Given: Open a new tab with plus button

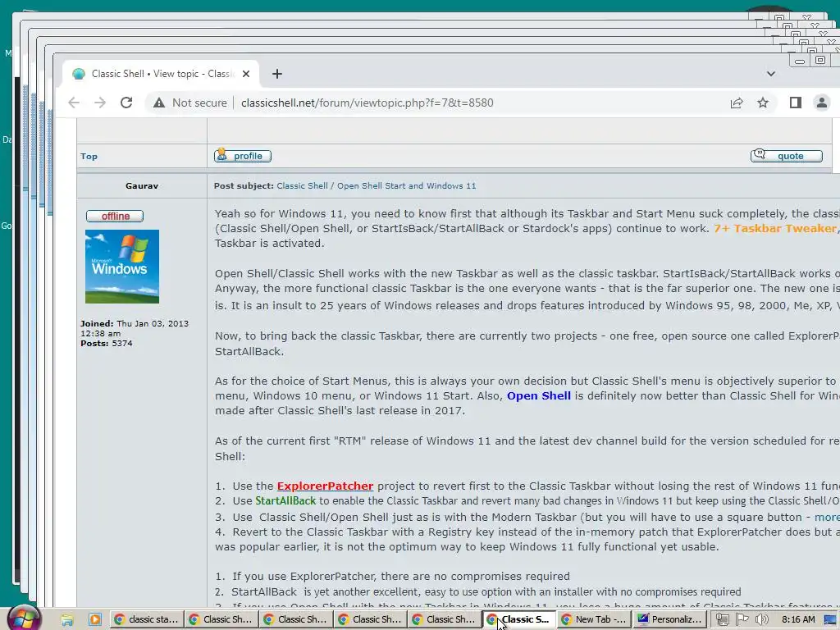Looking at the screenshot, I should tap(277, 74).
